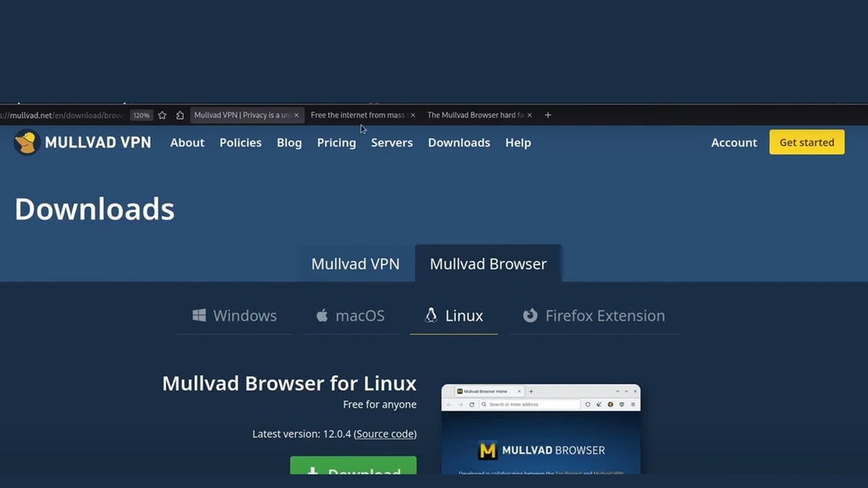The height and width of the screenshot is (488, 868).
Task: Click the mullvad.net URL address bar
Action: click(x=62, y=115)
